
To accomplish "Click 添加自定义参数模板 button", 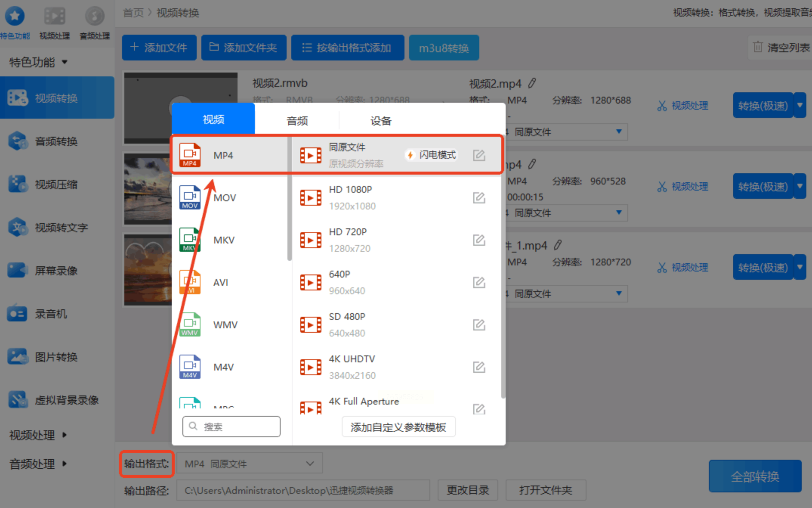I will click(398, 427).
